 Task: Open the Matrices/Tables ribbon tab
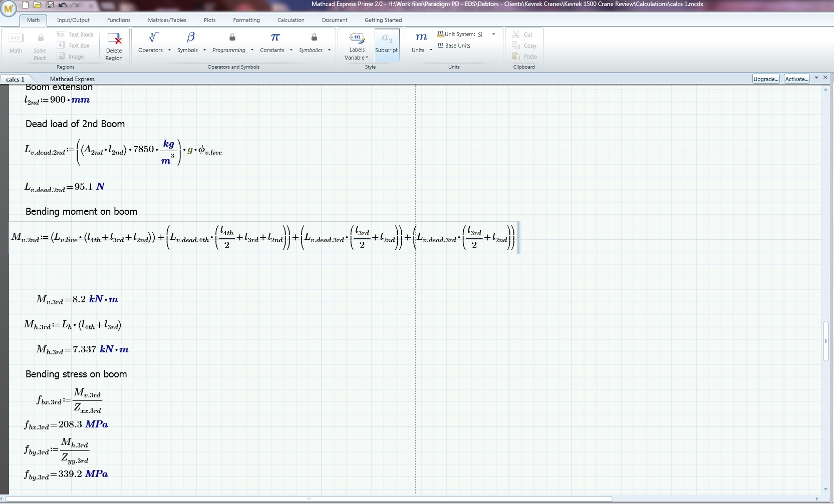click(167, 20)
